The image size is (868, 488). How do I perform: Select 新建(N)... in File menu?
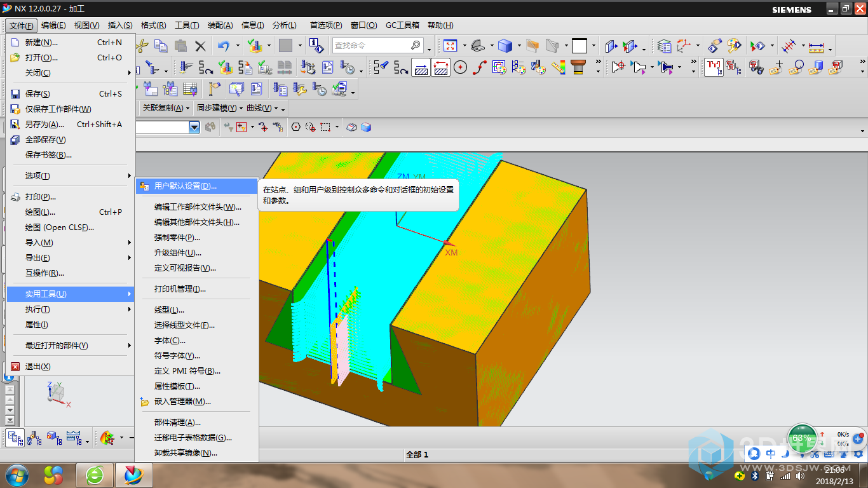(70, 43)
